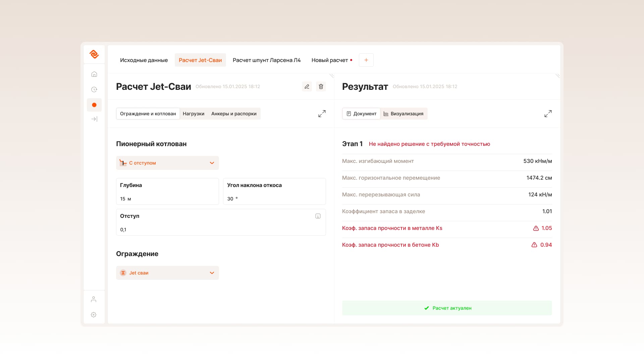The width and height of the screenshot is (644, 362).
Task: Open the Jet сваи dropdown
Action: [167, 273]
